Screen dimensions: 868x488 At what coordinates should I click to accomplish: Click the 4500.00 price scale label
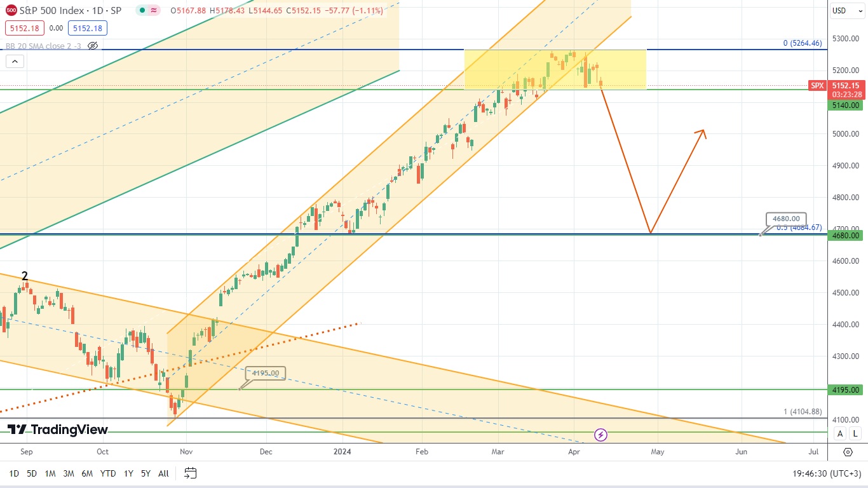pos(846,293)
